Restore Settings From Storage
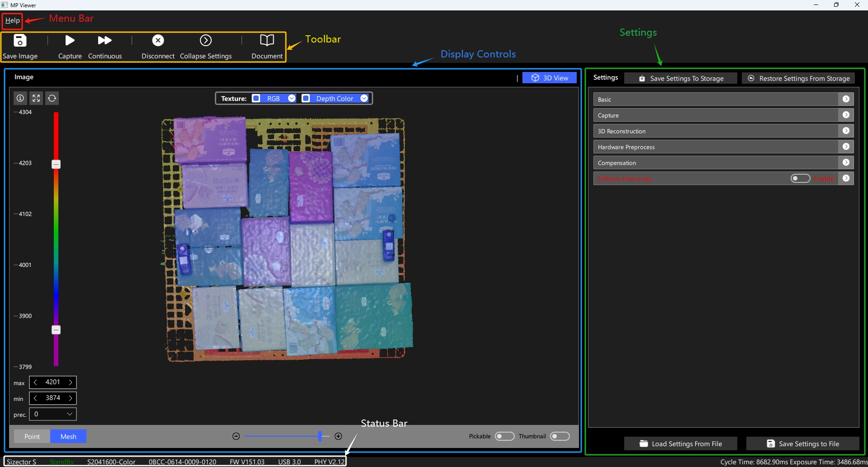This screenshot has height=467, width=868. (798, 78)
